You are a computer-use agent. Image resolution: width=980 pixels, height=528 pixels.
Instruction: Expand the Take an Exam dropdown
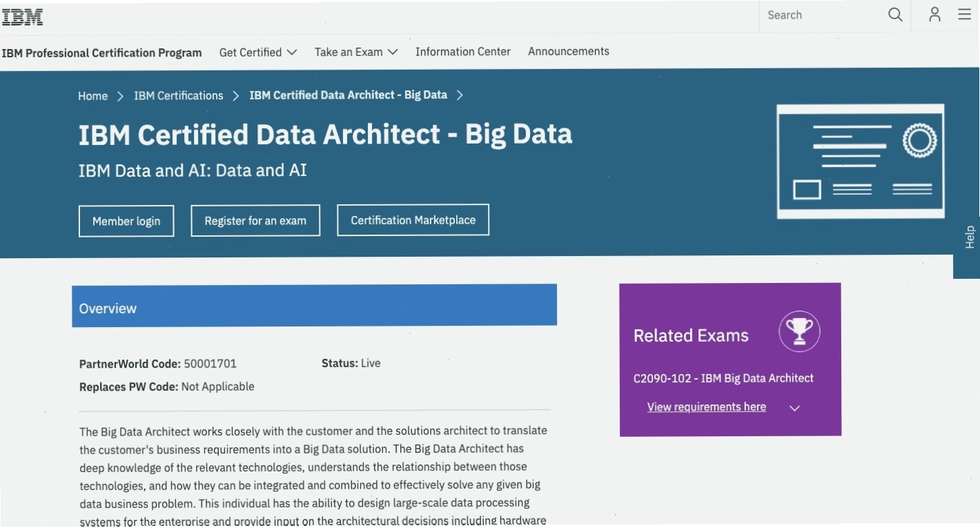[x=356, y=52]
